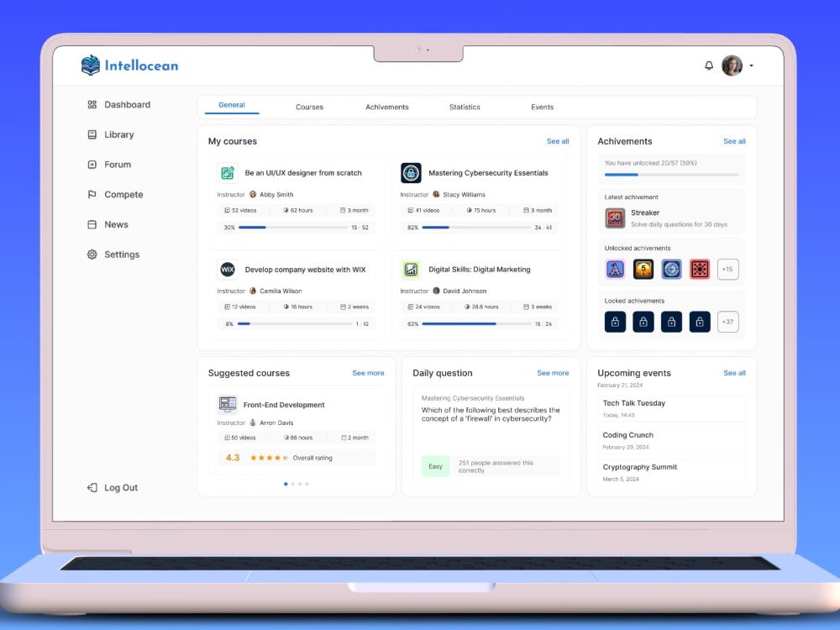Screen dimensions: 840x630
Task: Click the Streaker achievement badge icon
Action: (x=615, y=218)
